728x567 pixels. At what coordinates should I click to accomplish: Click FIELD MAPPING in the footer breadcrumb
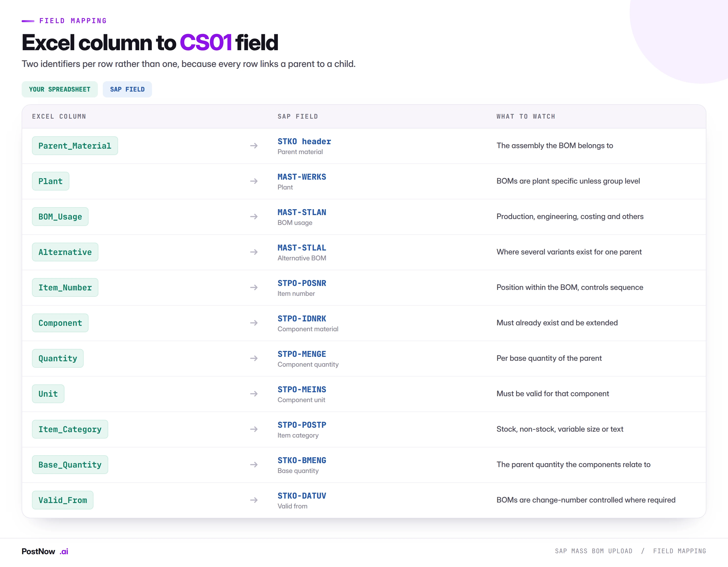pos(679,551)
